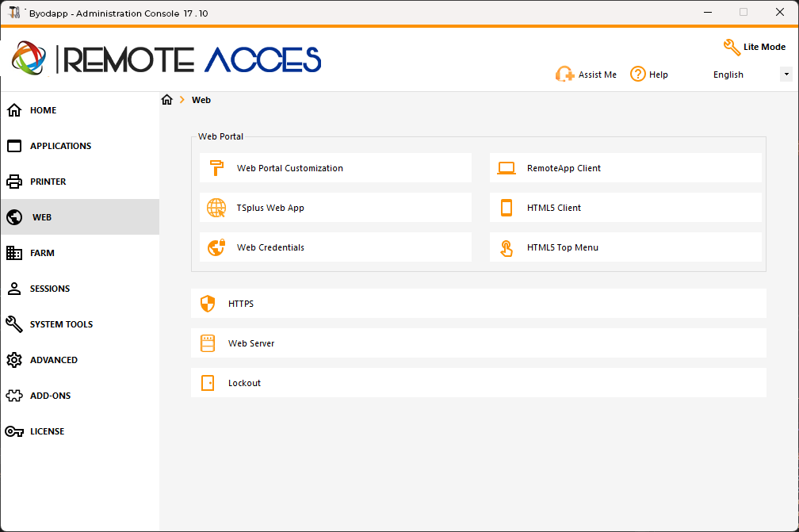799x532 pixels.
Task: Click the Web breadcrumb label
Action: coord(201,100)
